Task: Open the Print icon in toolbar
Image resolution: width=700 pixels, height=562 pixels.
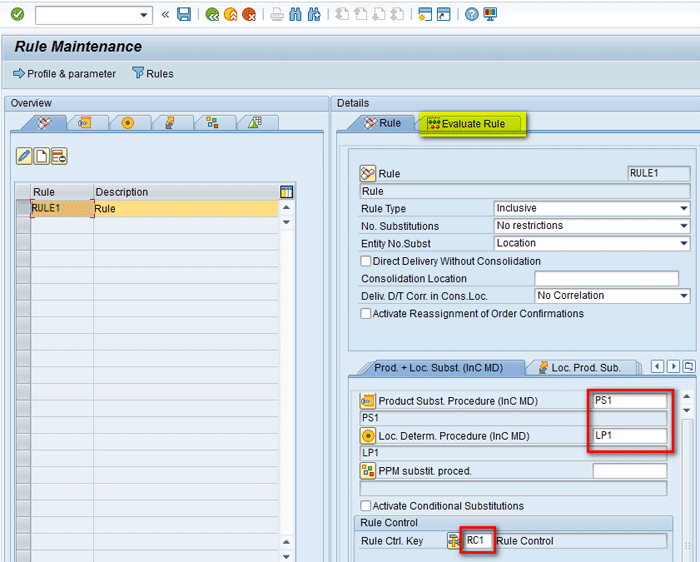Action: tap(277, 14)
